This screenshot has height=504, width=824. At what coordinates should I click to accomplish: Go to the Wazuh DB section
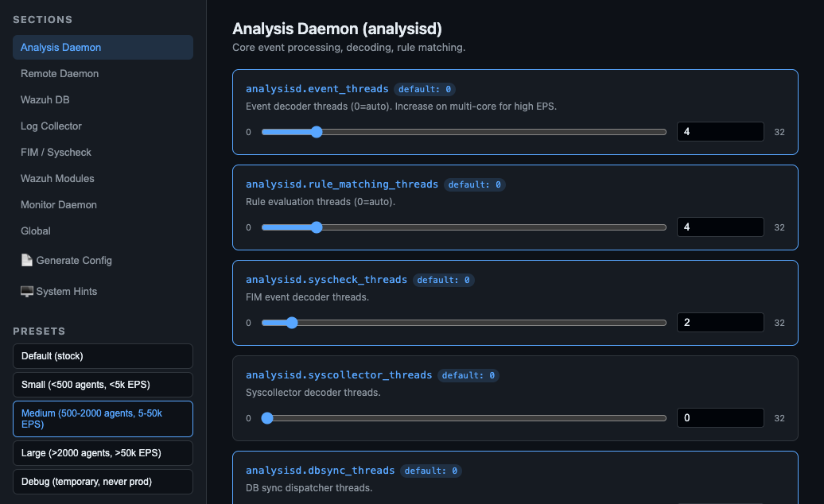[103, 99]
